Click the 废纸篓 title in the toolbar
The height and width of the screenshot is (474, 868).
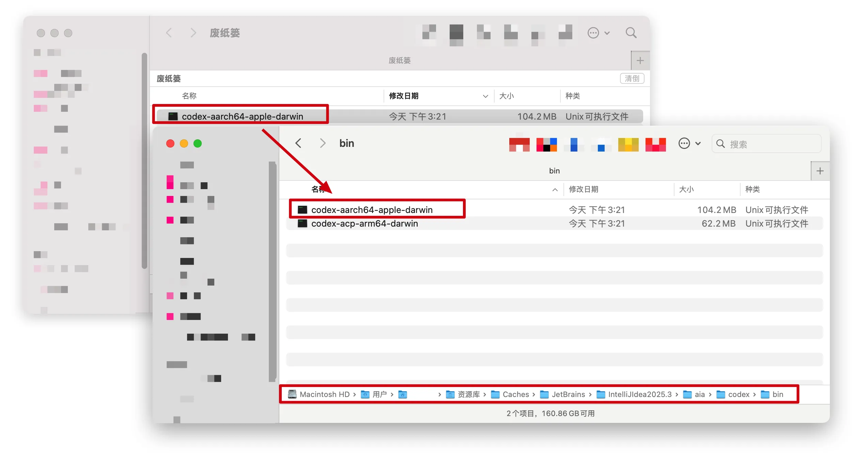point(225,33)
